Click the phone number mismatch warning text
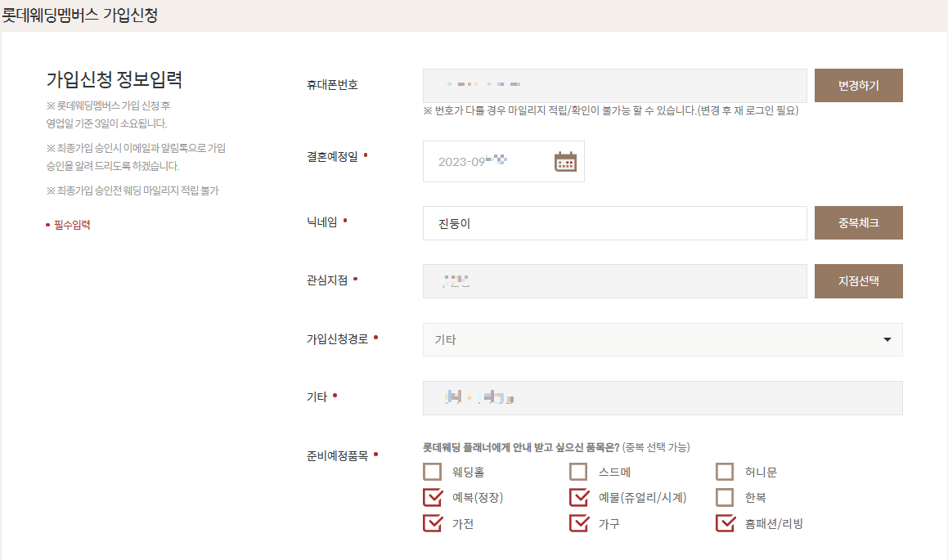The height and width of the screenshot is (560, 948). (611, 110)
